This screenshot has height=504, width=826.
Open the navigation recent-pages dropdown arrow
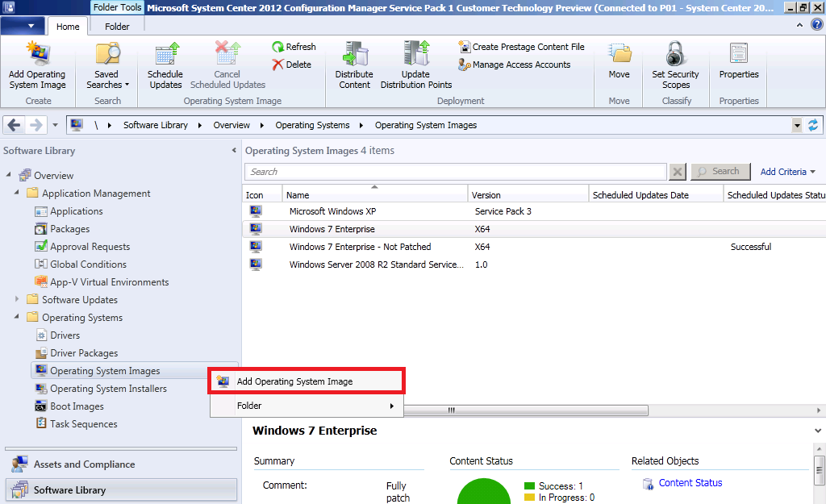tap(55, 125)
